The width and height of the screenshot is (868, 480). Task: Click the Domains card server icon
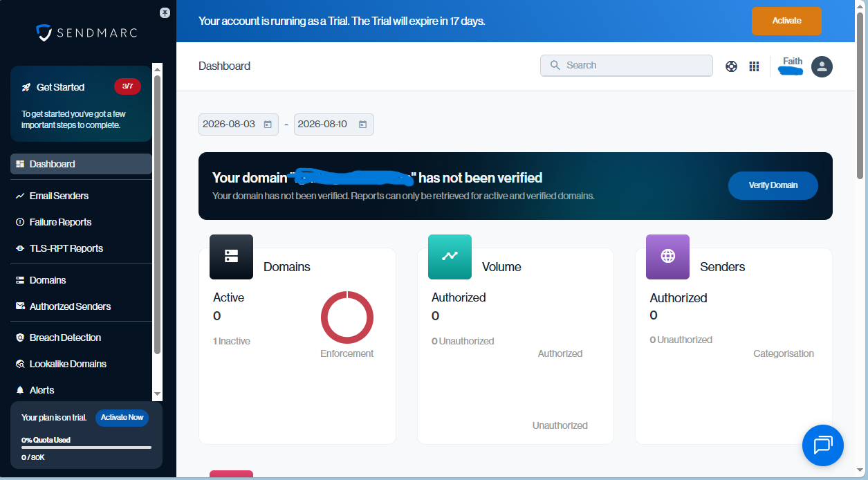pyautogui.click(x=231, y=257)
